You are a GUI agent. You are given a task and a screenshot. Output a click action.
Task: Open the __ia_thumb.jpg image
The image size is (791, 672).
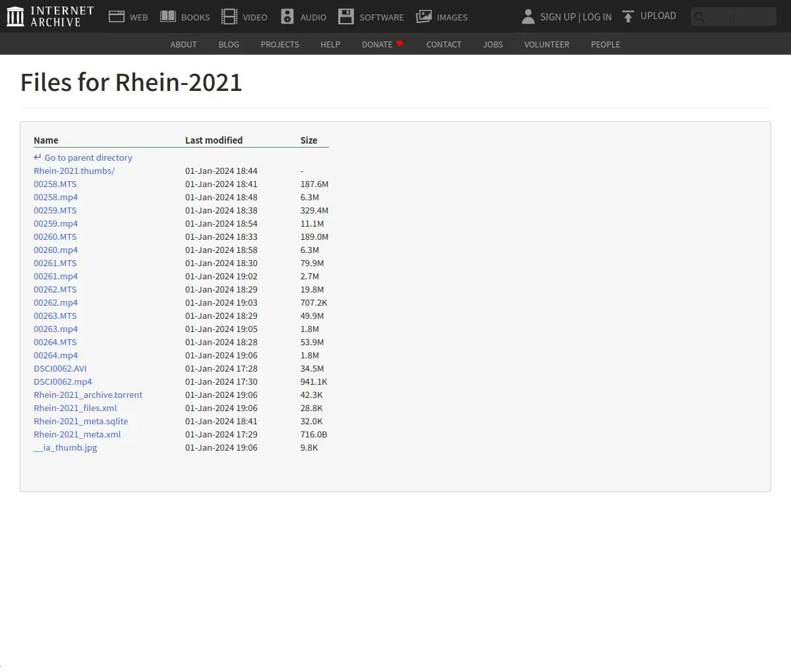point(65,447)
